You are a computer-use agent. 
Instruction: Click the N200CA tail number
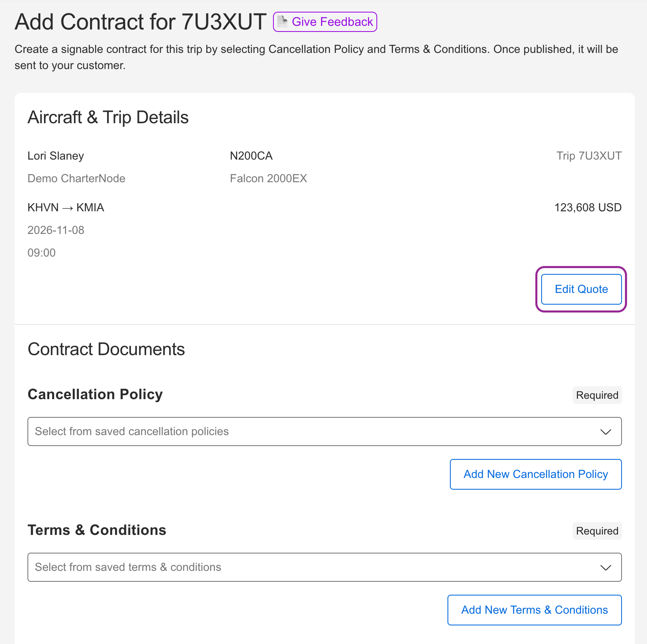coord(251,156)
